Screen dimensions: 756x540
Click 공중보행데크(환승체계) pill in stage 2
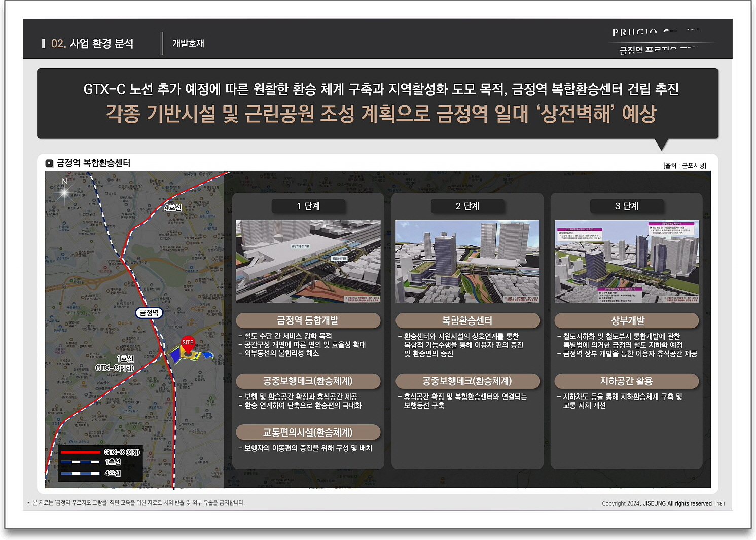[467, 381]
